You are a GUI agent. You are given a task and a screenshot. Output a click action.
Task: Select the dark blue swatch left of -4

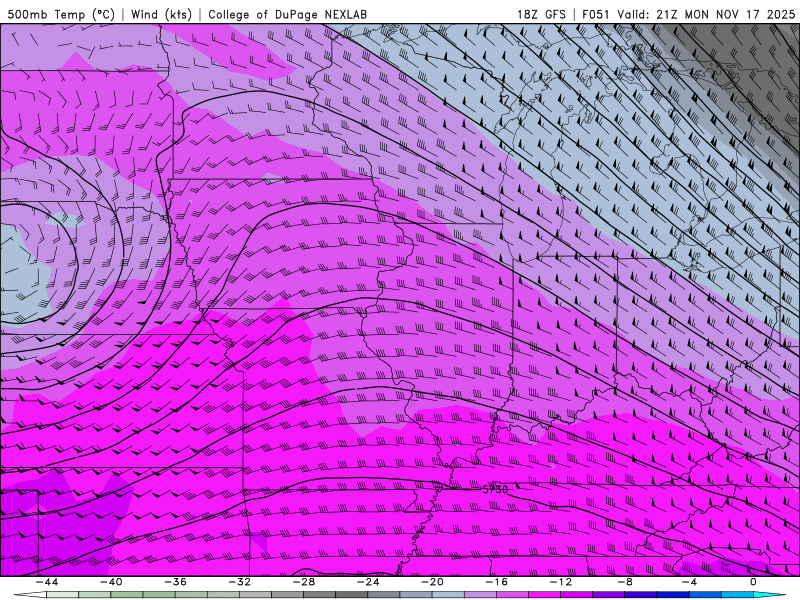(x=673, y=595)
